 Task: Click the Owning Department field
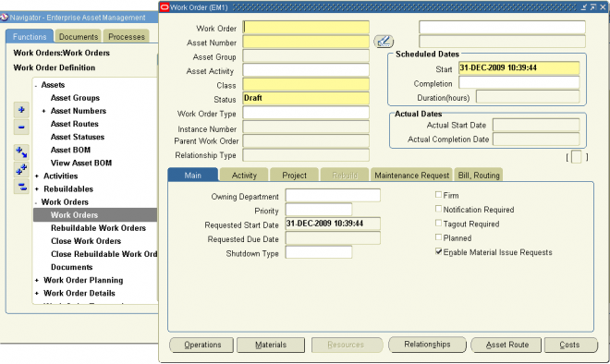click(333, 195)
